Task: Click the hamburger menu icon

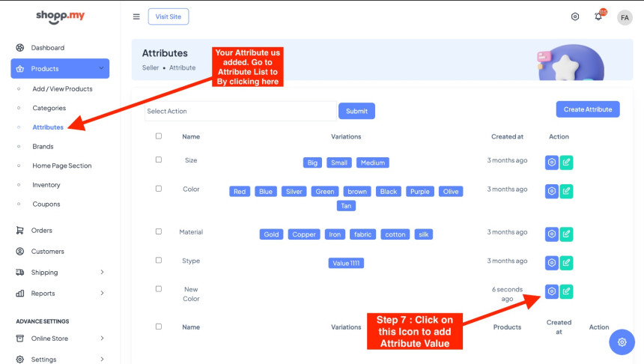Action: [136, 16]
